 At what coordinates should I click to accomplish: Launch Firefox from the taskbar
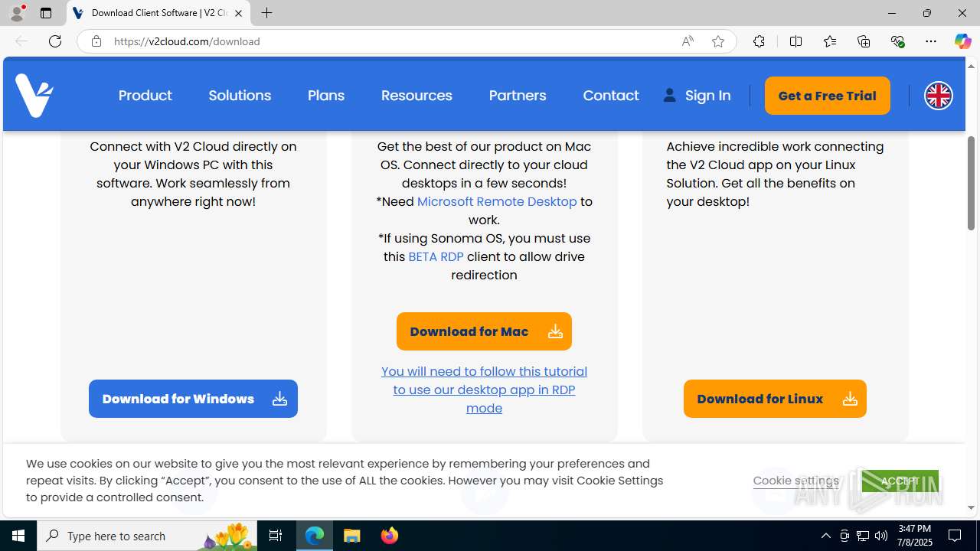(390, 536)
